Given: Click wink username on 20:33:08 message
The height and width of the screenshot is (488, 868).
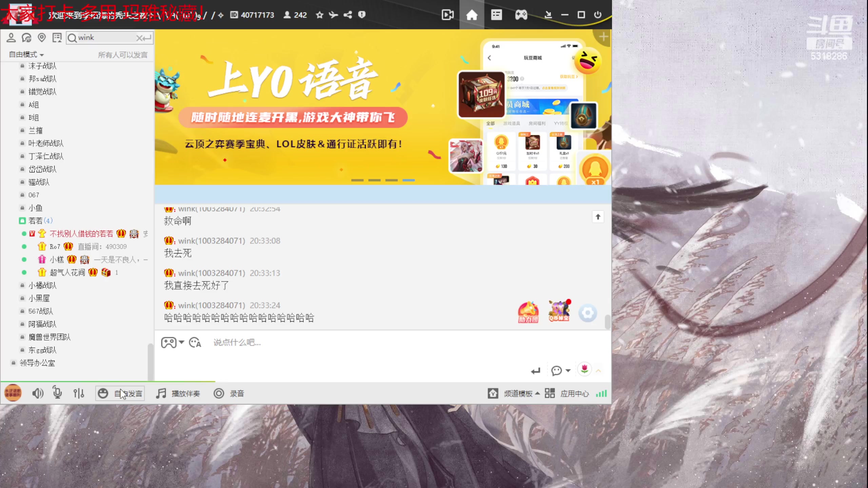Looking at the screenshot, I should (212, 241).
